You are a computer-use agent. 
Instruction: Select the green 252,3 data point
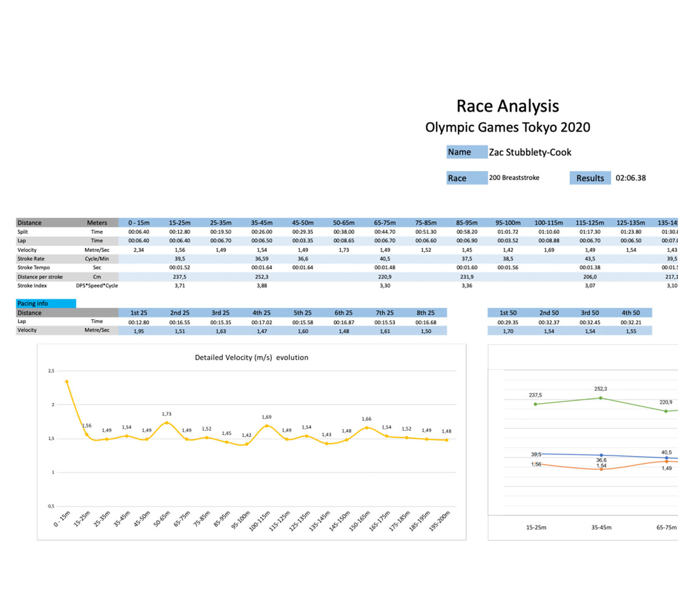click(600, 398)
